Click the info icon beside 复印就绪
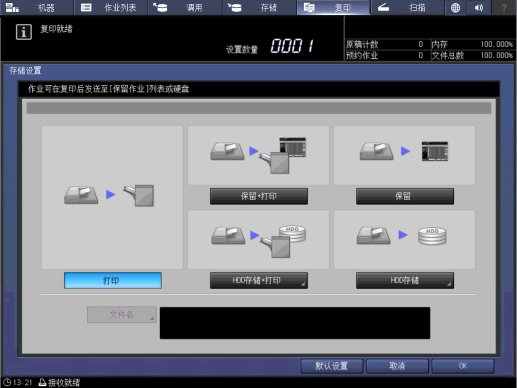The image size is (517, 388). point(24,32)
